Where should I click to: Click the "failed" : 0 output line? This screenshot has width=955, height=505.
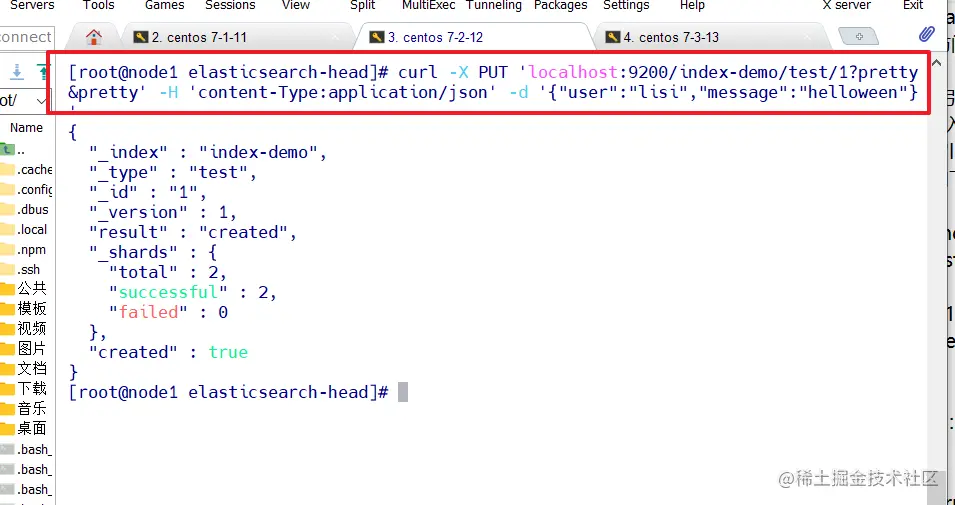pos(169,312)
